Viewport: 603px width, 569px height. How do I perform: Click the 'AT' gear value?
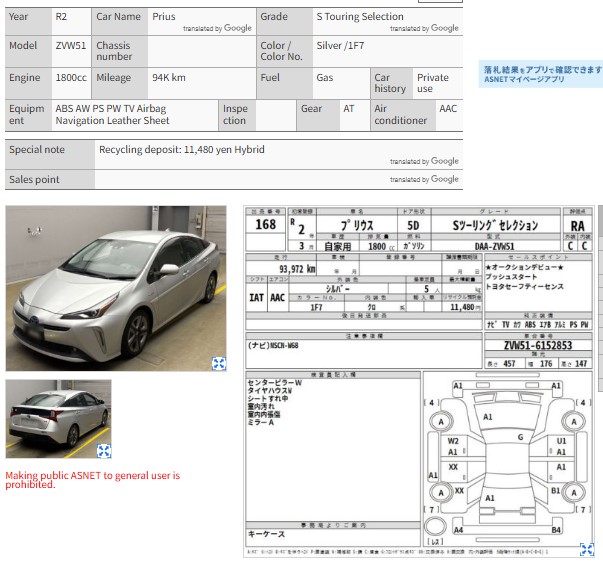pos(349,109)
